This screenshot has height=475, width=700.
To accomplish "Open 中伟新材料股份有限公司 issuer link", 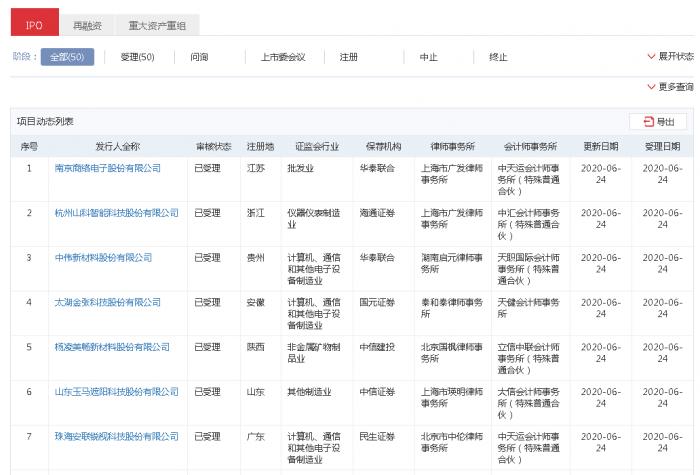I will click(103, 257).
